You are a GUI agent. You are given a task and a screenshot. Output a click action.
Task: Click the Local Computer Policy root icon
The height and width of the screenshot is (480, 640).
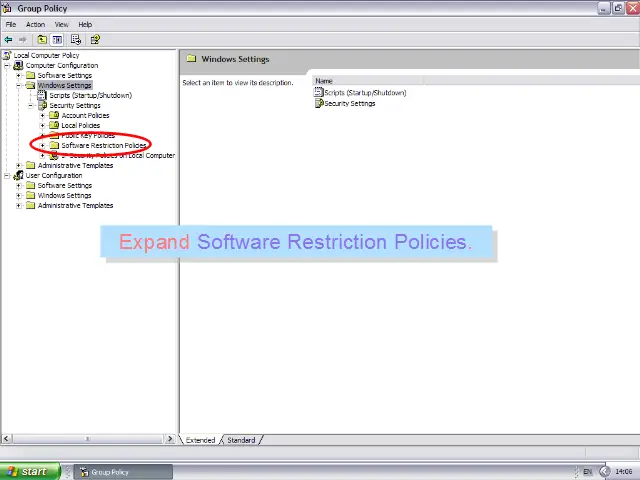click(7, 55)
